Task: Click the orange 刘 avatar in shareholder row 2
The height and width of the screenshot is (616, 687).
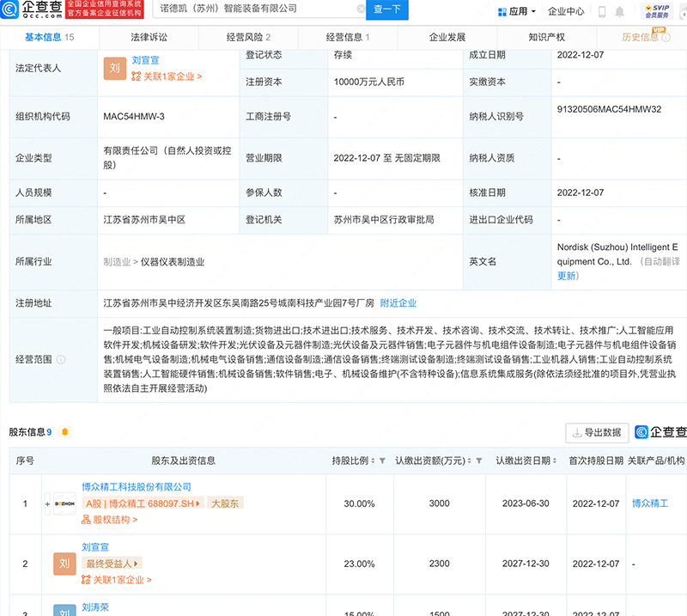Action: click(64, 564)
